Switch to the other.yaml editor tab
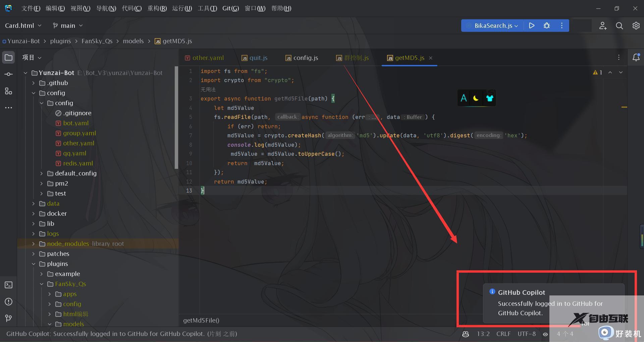Image resolution: width=644 pixels, height=342 pixels. 208,58
